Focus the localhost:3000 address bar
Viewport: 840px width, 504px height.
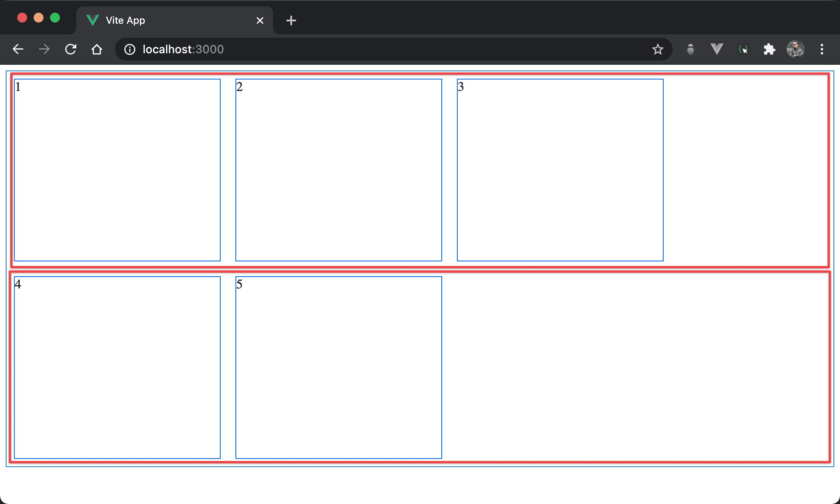[369, 50]
